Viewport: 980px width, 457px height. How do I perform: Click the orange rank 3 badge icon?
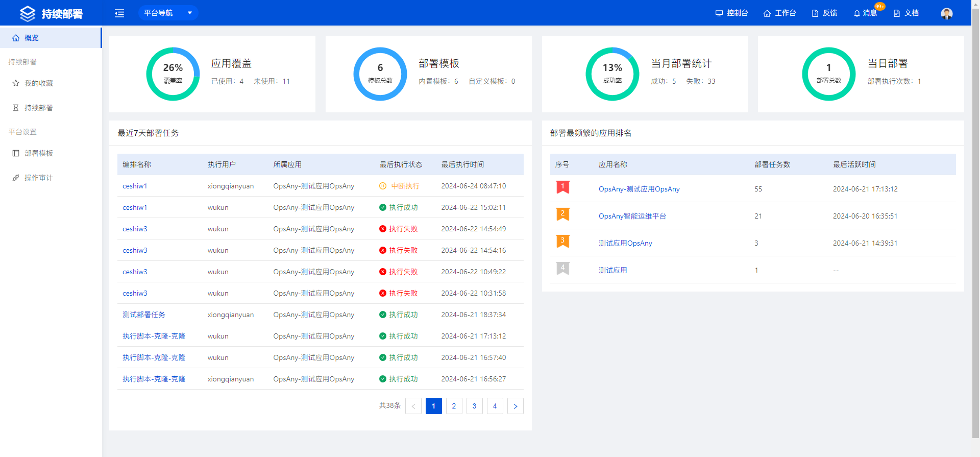(x=562, y=242)
